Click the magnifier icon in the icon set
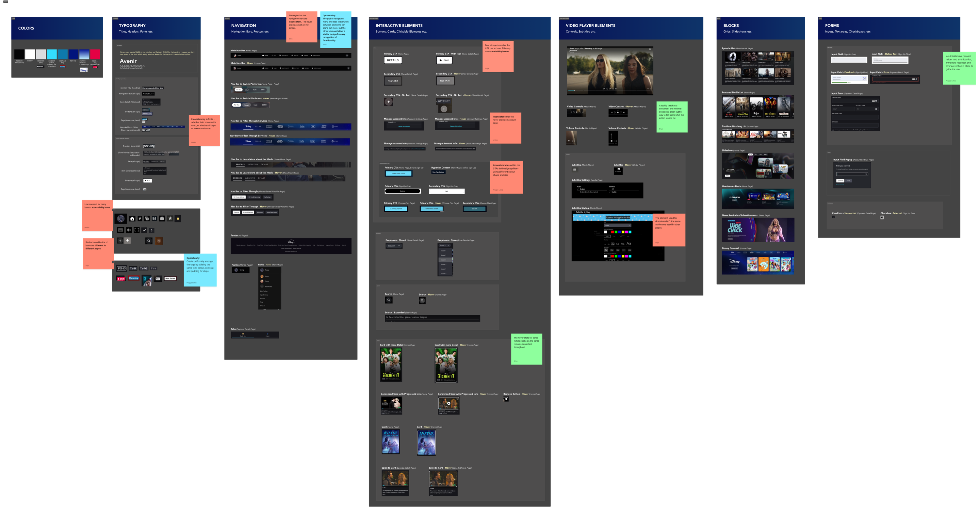 [x=149, y=241]
